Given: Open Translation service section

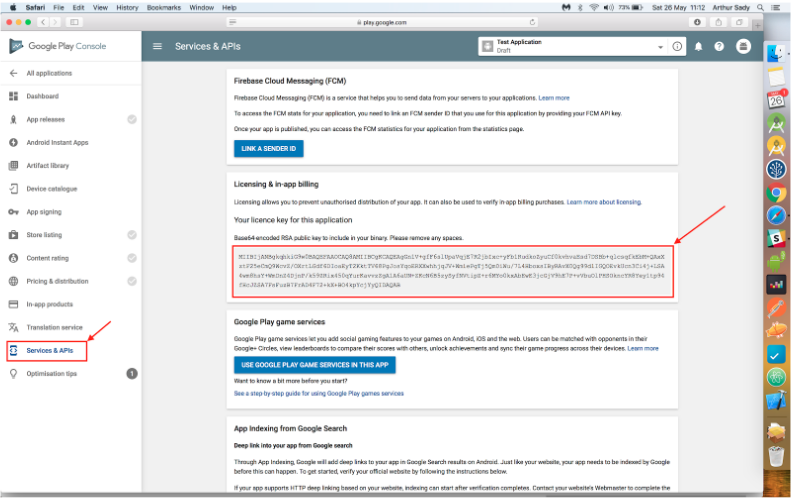Looking at the screenshot, I should [x=54, y=327].
